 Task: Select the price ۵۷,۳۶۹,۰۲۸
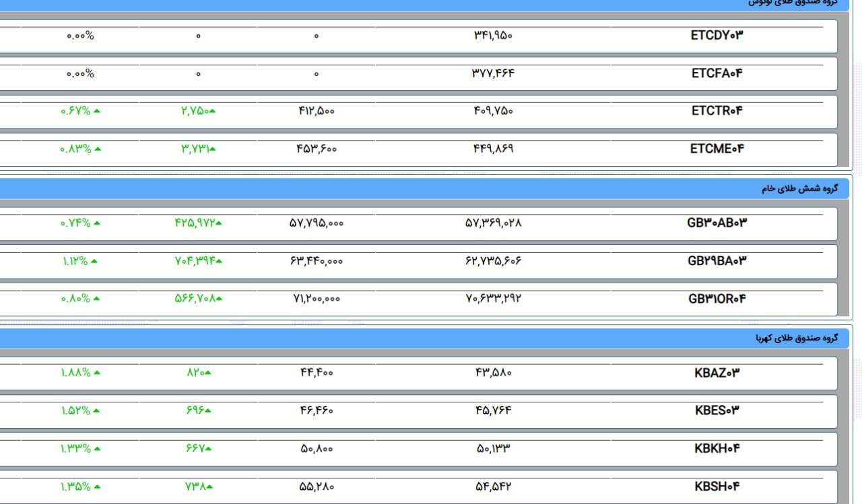493,223
